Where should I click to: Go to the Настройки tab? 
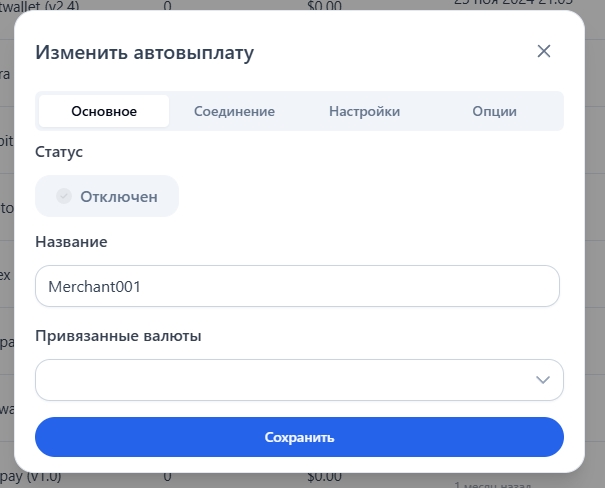coord(364,111)
